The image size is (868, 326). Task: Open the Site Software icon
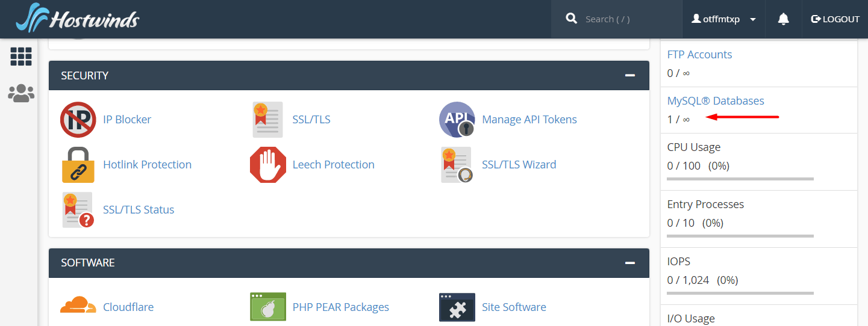pos(457,307)
